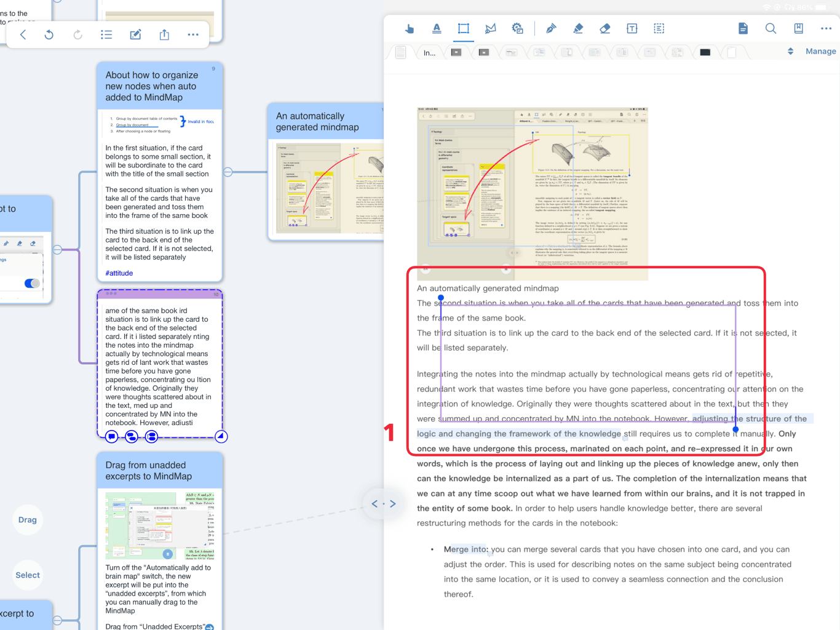Select the fountain pen drawing tool
840x630 pixels.
551,28
